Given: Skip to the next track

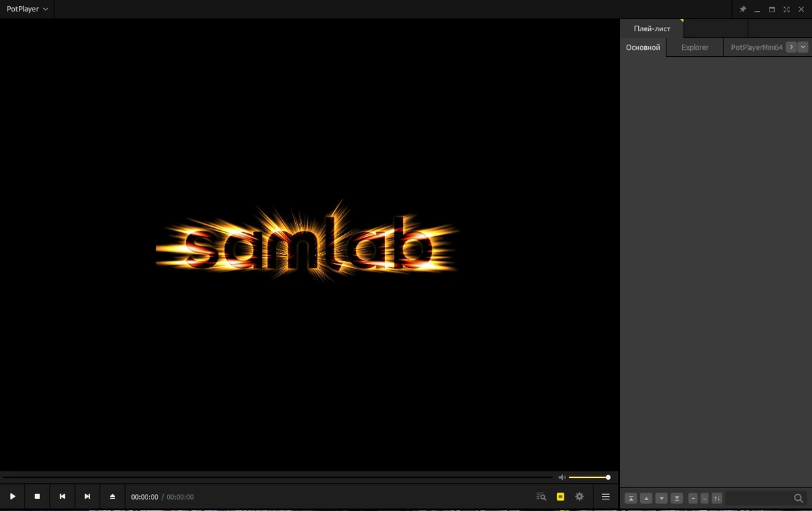Looking at the screenshot, I should click(87, 497).
